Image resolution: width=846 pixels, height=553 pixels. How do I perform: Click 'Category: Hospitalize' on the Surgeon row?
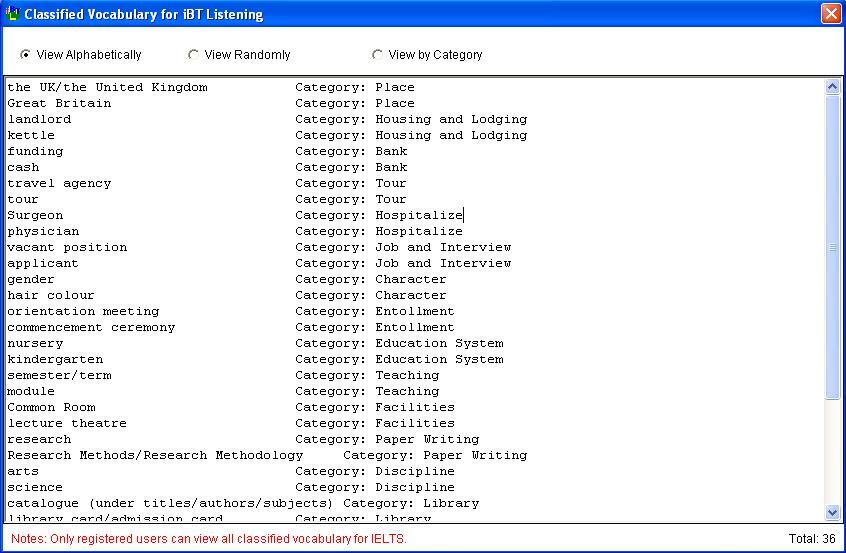coord(379,215)
